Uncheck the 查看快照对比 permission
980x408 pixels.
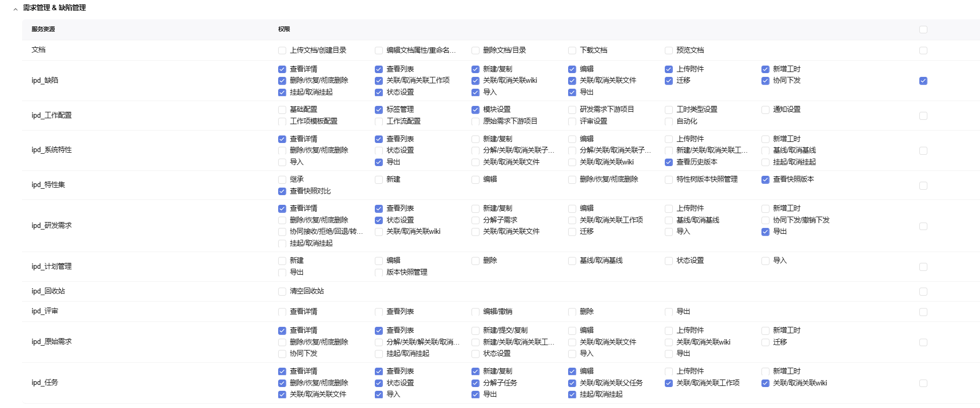coord(282,191)
